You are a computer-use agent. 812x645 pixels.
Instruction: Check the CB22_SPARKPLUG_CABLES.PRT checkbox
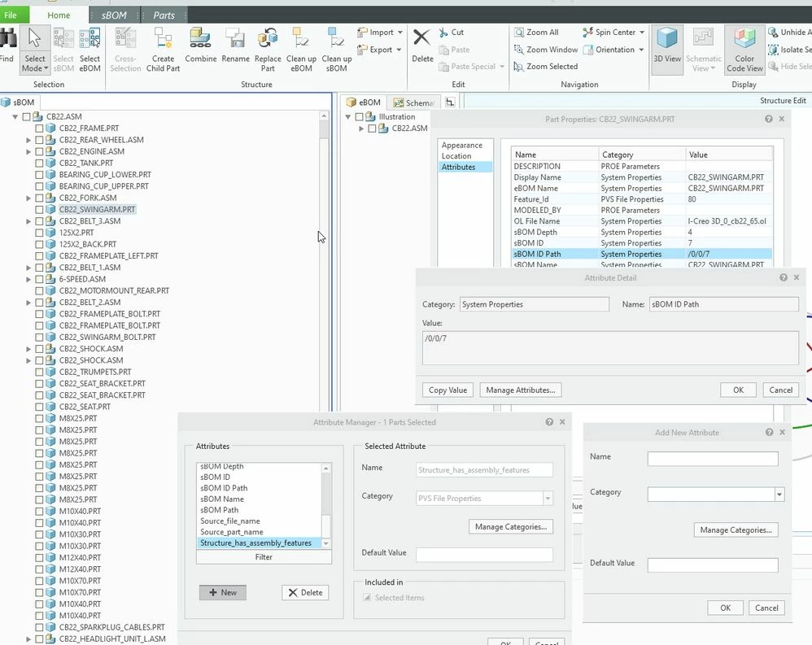click(x=39, y=627)
